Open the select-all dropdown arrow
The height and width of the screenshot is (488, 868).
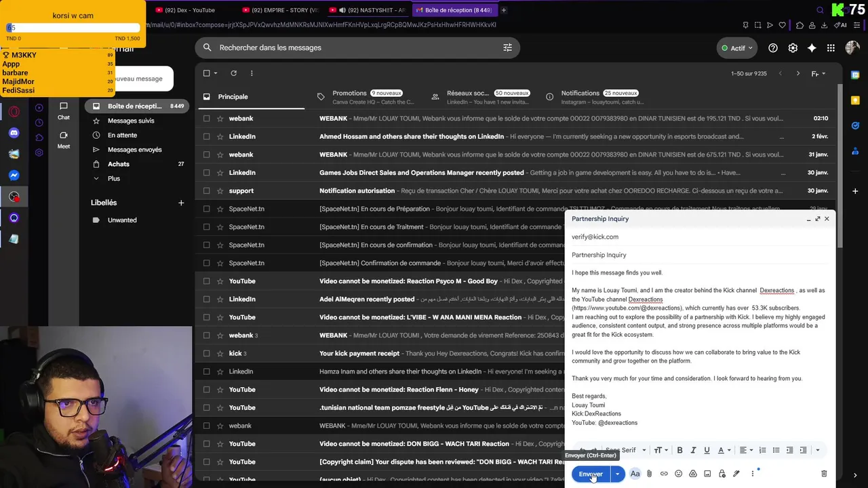click(x=216, y=73)
